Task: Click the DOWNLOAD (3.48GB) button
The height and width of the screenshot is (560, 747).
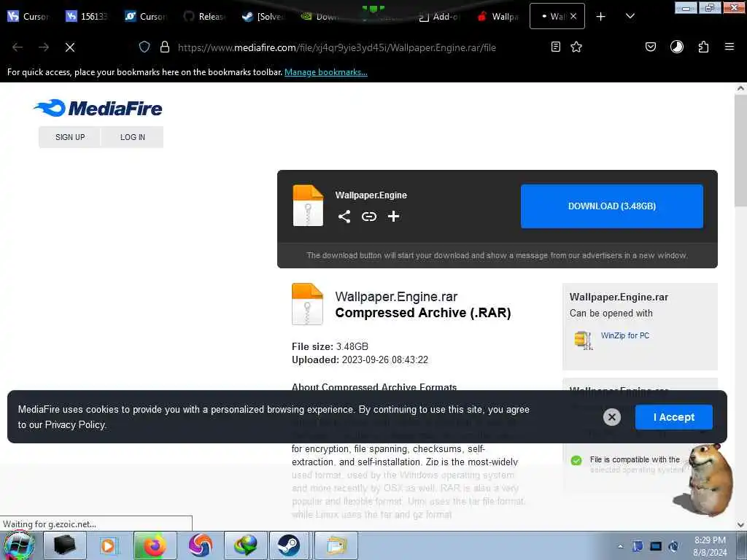Action: pos(612,206)
